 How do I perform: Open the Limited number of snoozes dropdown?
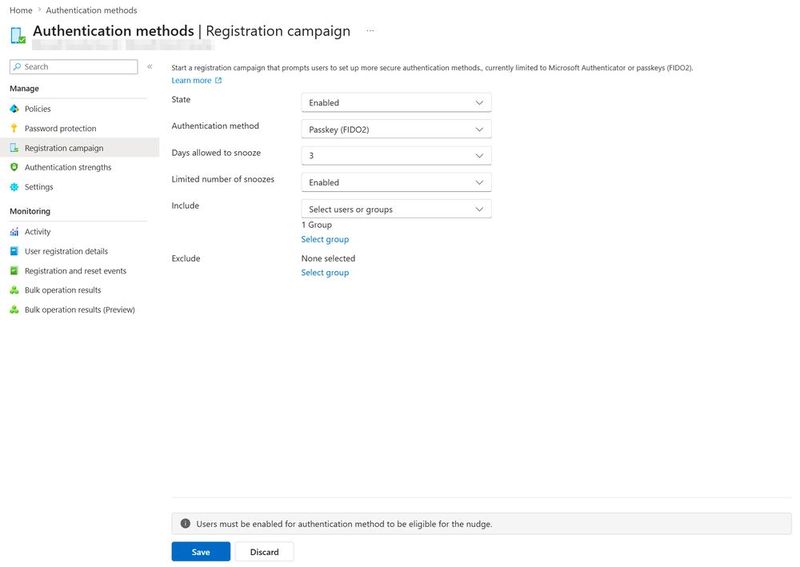coord(396,182)
